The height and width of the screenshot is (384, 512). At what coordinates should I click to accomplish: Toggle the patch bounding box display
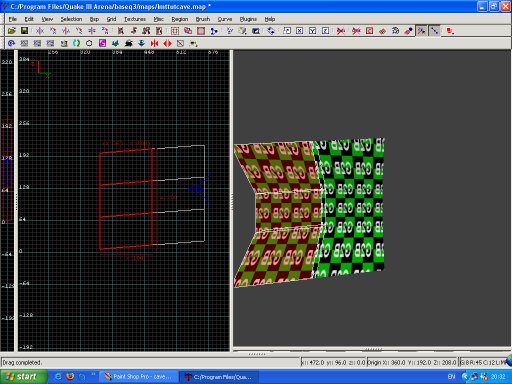369,31
